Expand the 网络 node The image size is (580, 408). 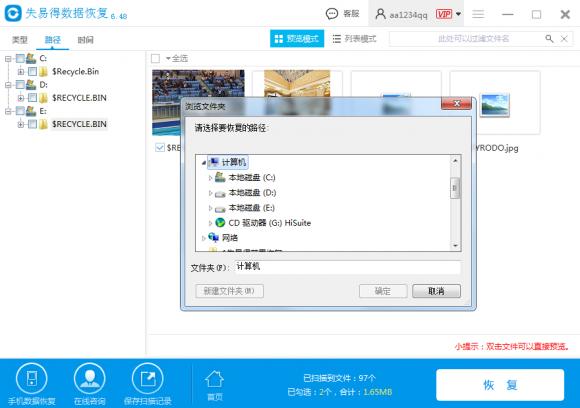tap(203, 238)
